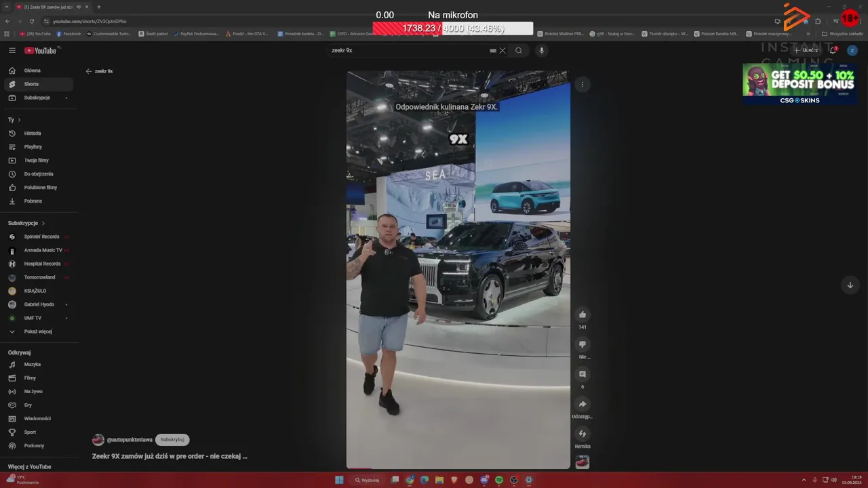
Task: Open the account avatar menu
Action: (852, 50)
